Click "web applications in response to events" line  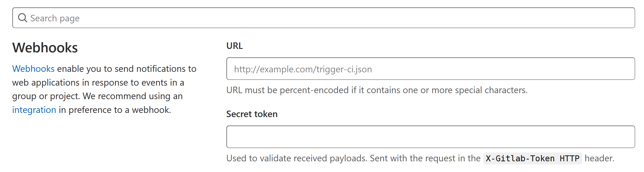98,82
